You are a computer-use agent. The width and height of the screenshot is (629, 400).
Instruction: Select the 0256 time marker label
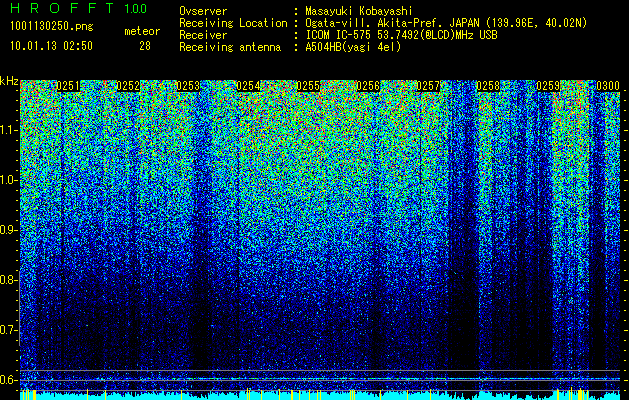368,86
